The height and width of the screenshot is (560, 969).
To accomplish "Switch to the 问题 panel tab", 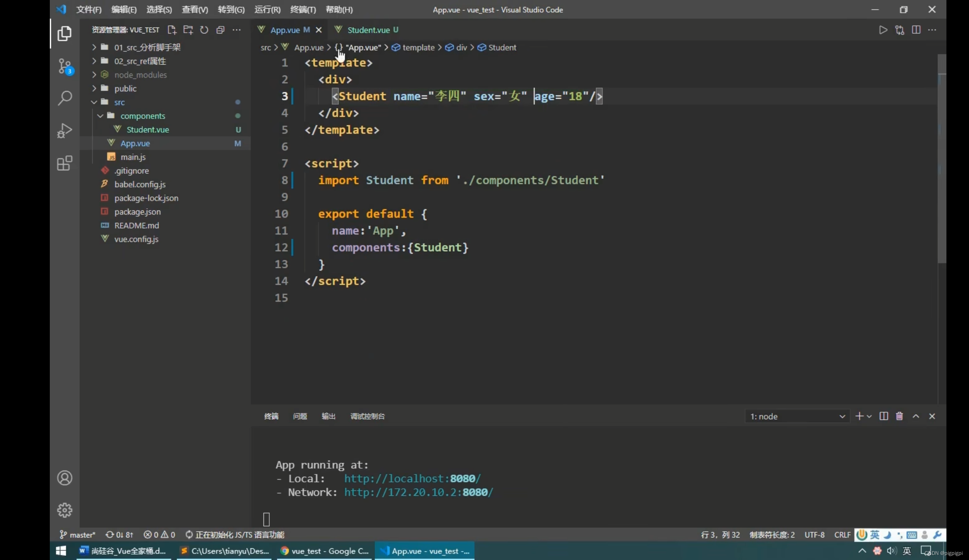I will click(300, 416).
